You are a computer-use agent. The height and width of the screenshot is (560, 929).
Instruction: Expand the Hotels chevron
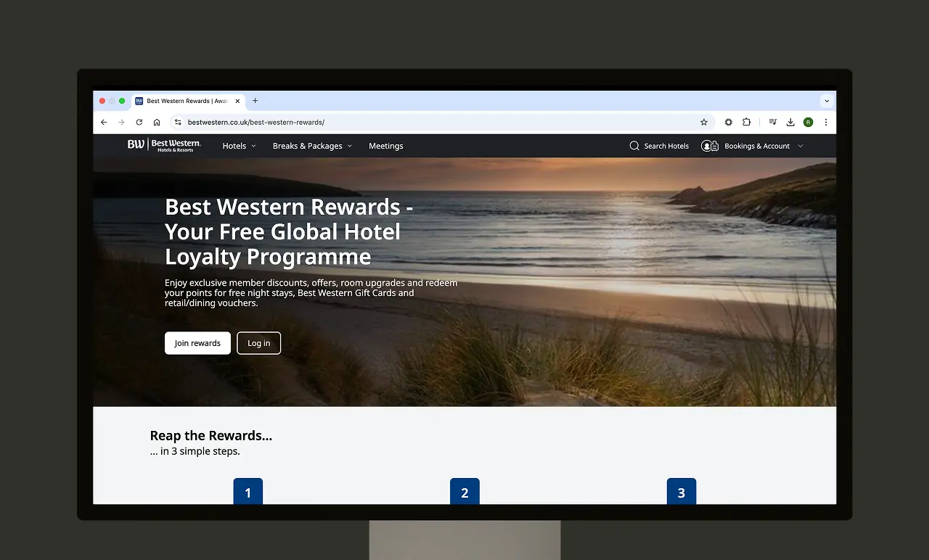(253, 146)
